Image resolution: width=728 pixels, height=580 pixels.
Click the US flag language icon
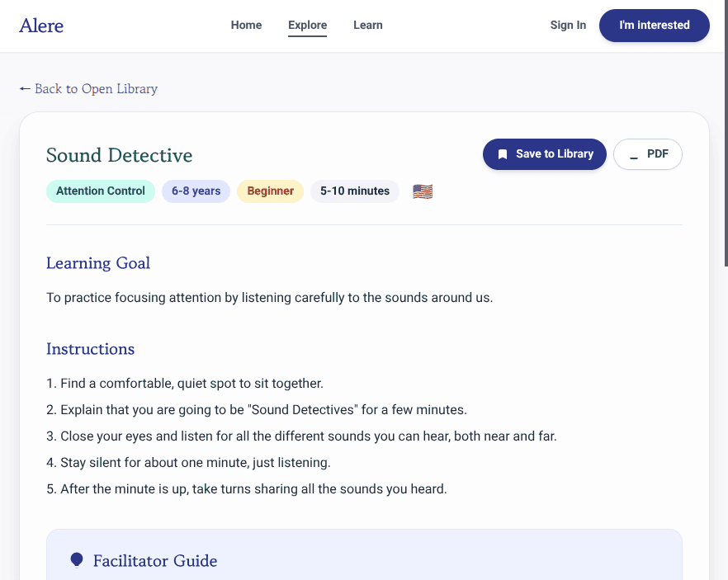click(423, 191)
